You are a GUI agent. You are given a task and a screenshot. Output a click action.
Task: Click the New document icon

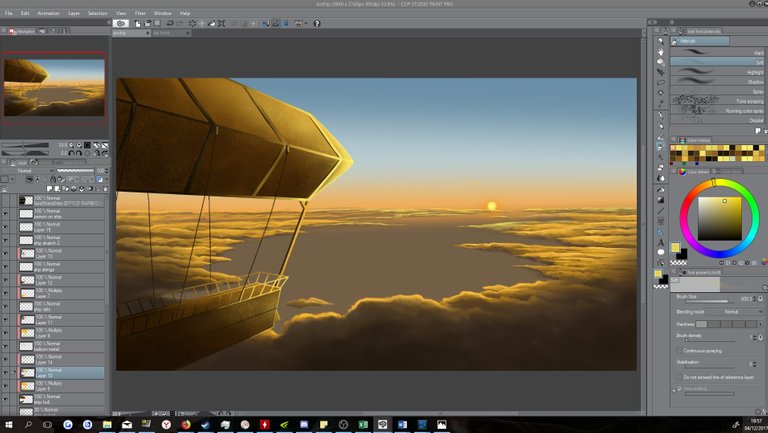click(139, 22)
